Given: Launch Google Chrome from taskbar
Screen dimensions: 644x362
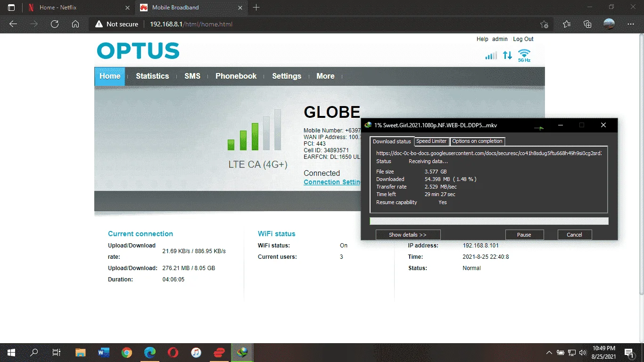Looking at the screenshot, I should [x=126, y=352].
